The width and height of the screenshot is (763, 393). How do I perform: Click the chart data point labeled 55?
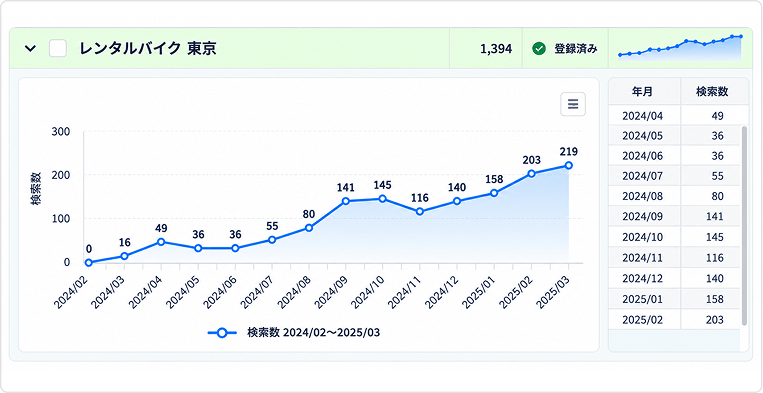[x=272, y=239]
